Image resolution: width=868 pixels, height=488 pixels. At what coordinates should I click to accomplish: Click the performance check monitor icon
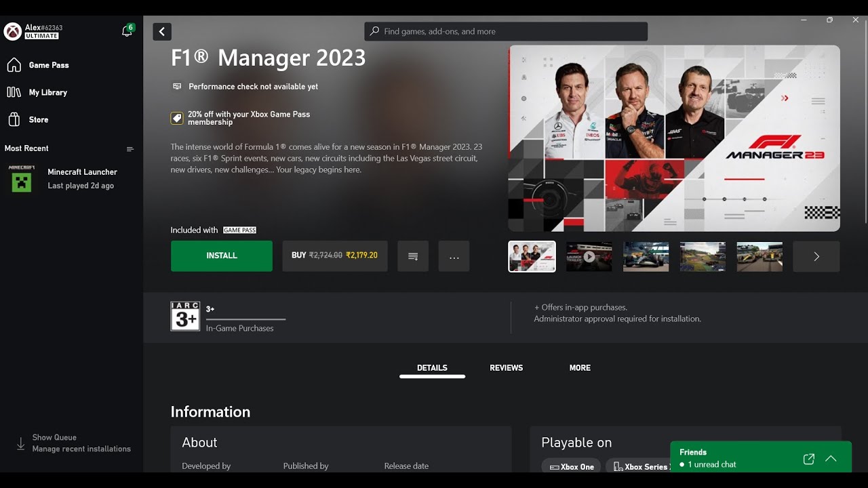(177, 86)
